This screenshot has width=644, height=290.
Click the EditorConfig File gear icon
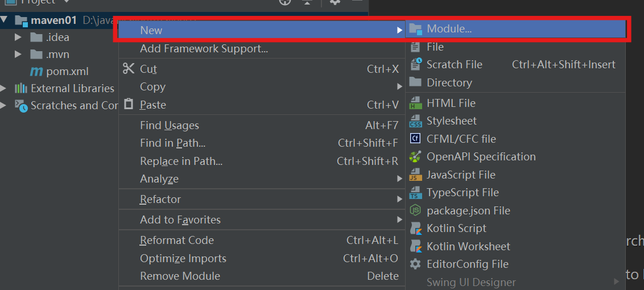coord(416,264)
